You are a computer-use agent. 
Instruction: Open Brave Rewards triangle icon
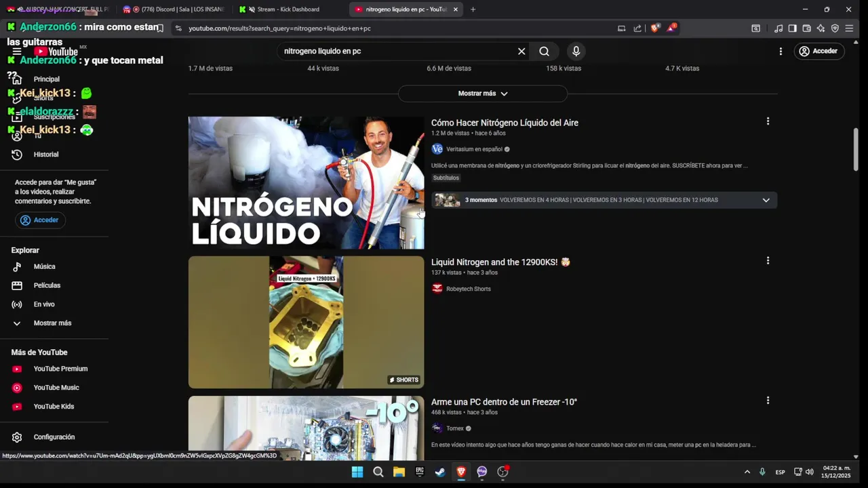[671, 28]
